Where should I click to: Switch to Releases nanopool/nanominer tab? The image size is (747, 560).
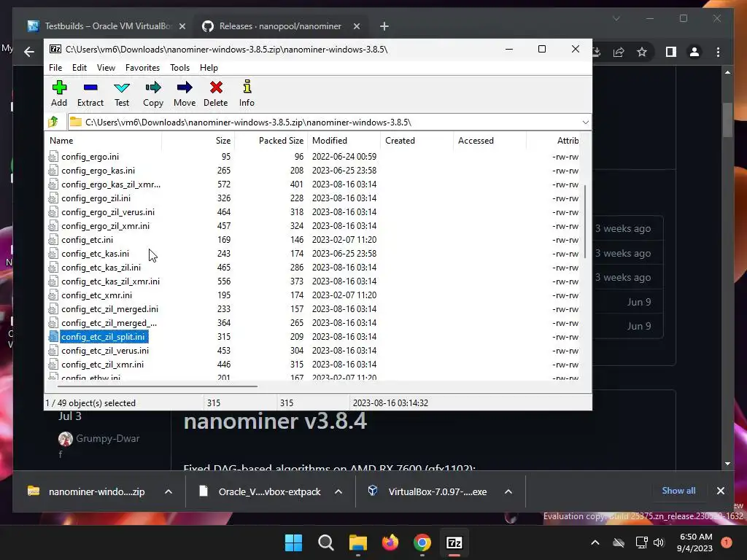point(280,26)
